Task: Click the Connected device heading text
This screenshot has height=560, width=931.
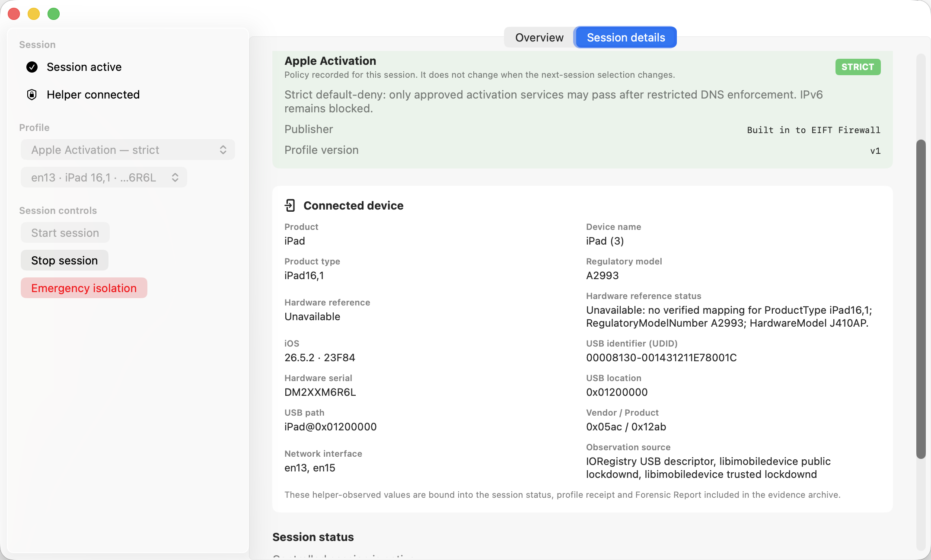Action: (353, 206)
